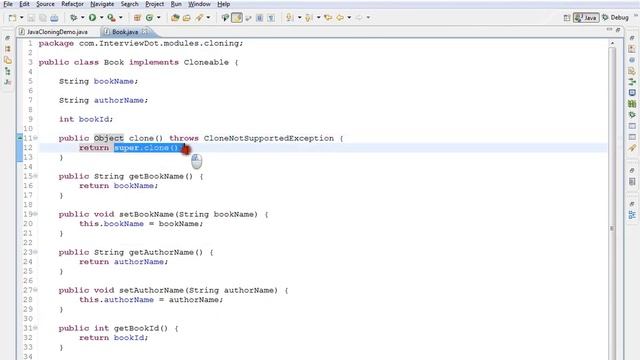Click the Open Perspective icon
Image resolution: width=640 pixels, height=360 pixels.
(567, 18)
